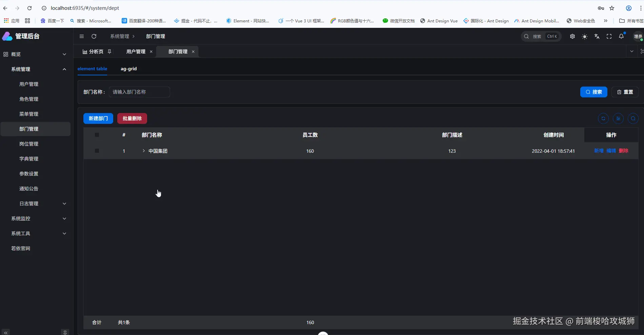Screen dimensions: 644x335
Task: Click the table search icon
Action: tap(633, 118)
